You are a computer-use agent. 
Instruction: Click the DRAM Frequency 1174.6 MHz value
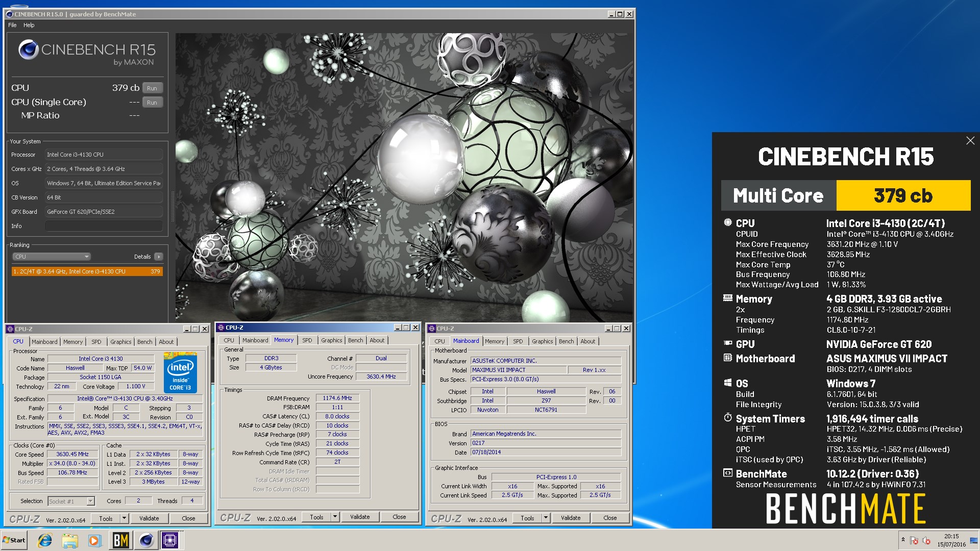pos(337,398)
